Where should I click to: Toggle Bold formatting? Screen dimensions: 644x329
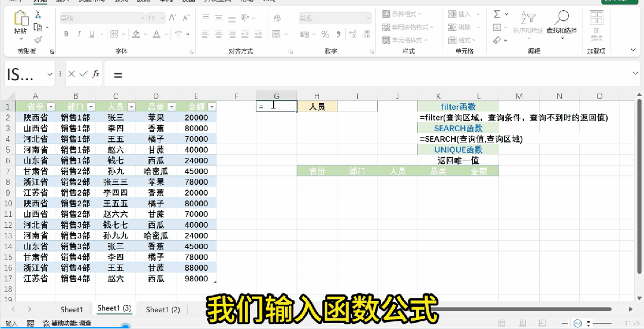(x=66, y=34)
